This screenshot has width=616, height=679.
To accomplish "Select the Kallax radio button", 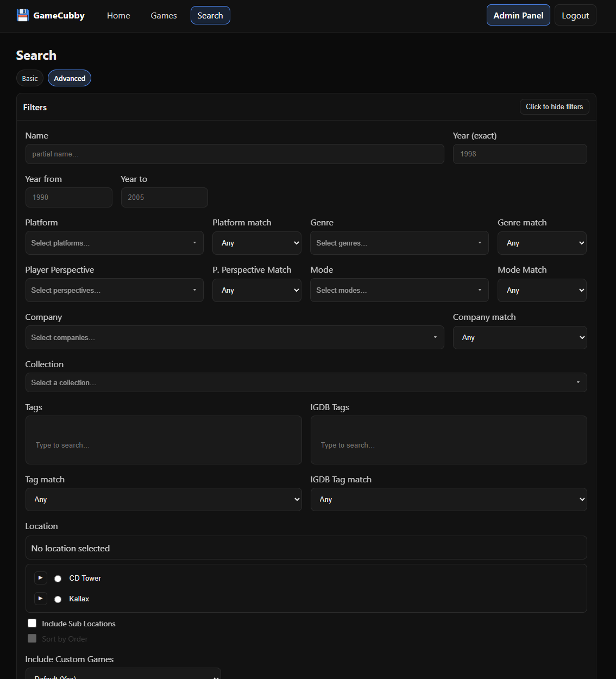I will coord(58,599).
